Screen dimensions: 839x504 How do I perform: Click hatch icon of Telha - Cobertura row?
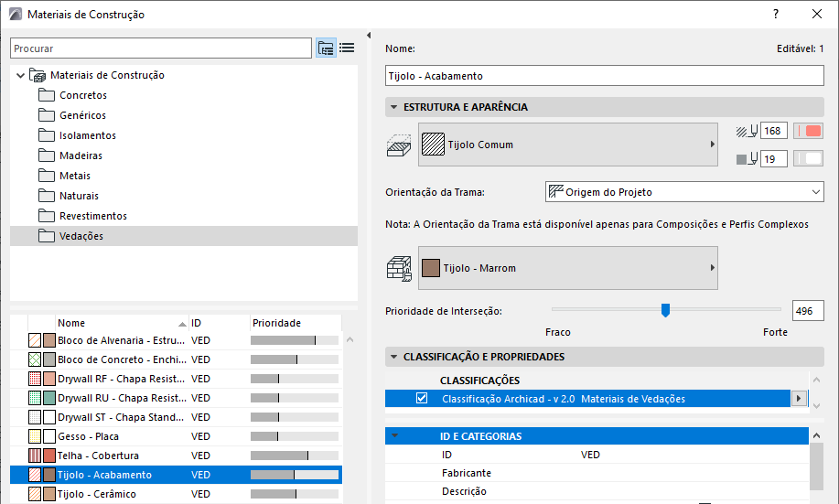(35, 456)
